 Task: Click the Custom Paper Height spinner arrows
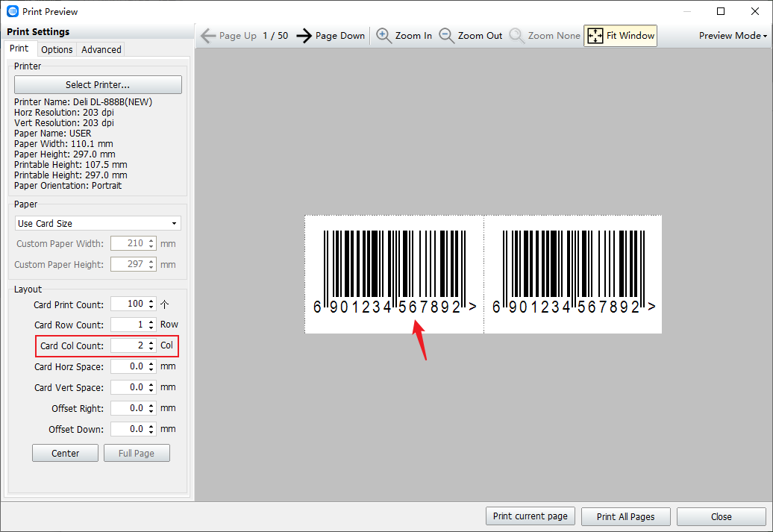pos(151,264)
